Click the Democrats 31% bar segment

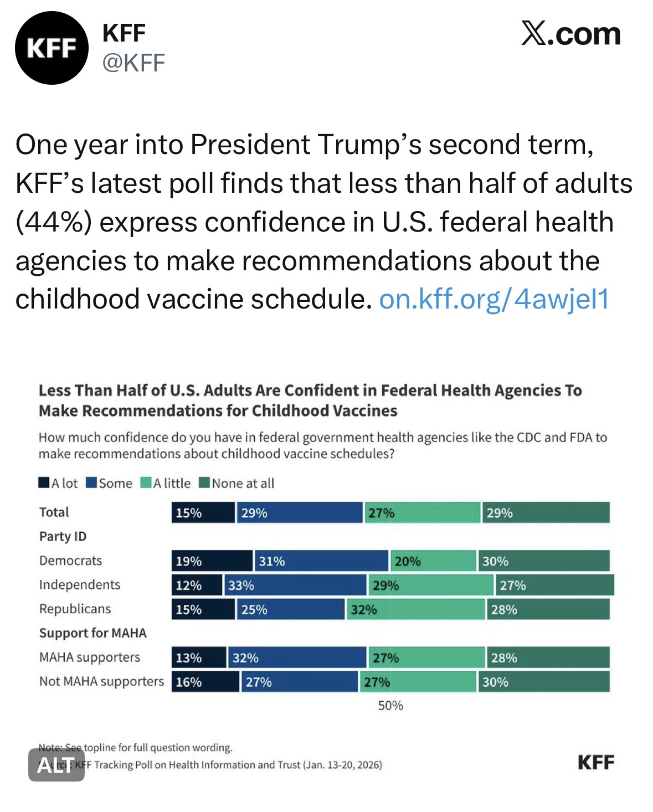point(321,561)
